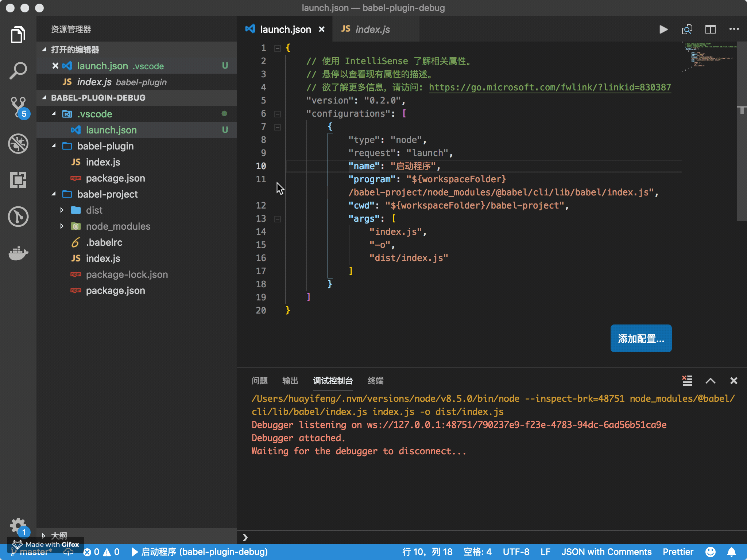Close launch.json in open editors list
The height and width of the screenshot is (560, 747).
[55, 66]
